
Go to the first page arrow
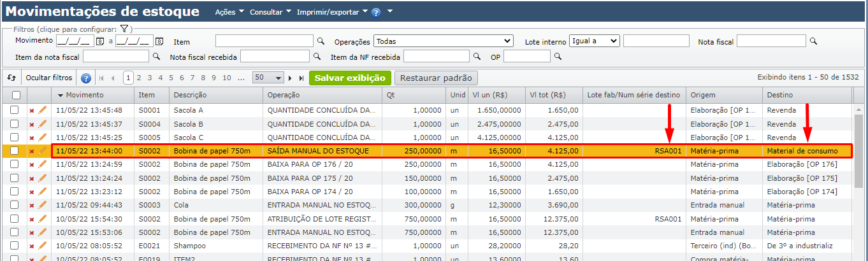[x=101, y=78]
